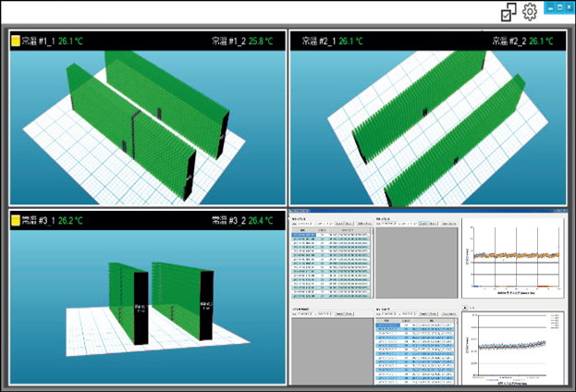Select the 常温 #1_1 26.1 ℃ reading
576x392 pixels.
tap(52, 41)
